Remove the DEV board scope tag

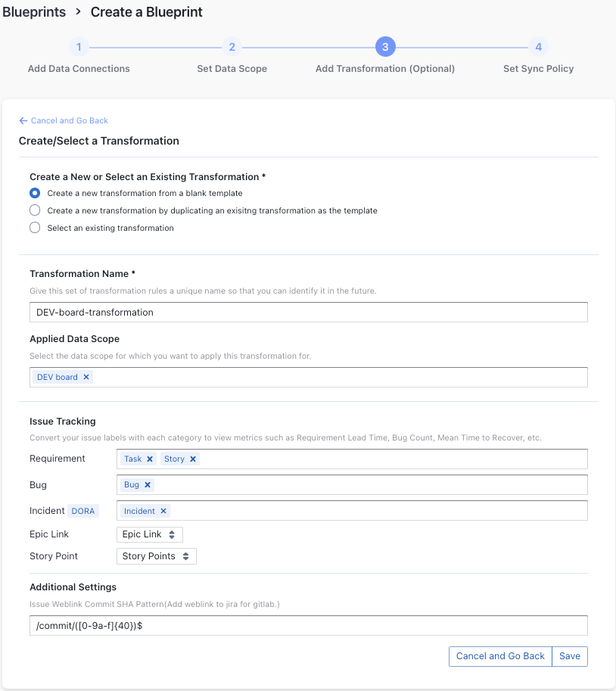pos(86,377)
